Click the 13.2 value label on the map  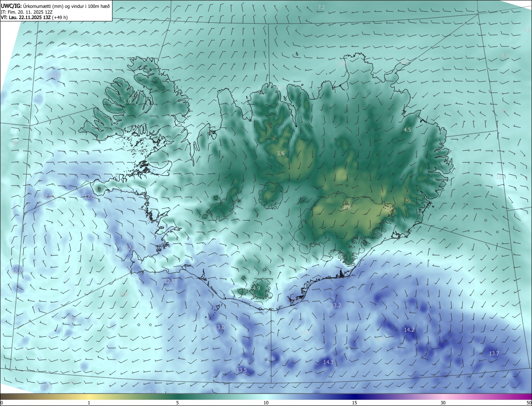click(x=336, y=306)
